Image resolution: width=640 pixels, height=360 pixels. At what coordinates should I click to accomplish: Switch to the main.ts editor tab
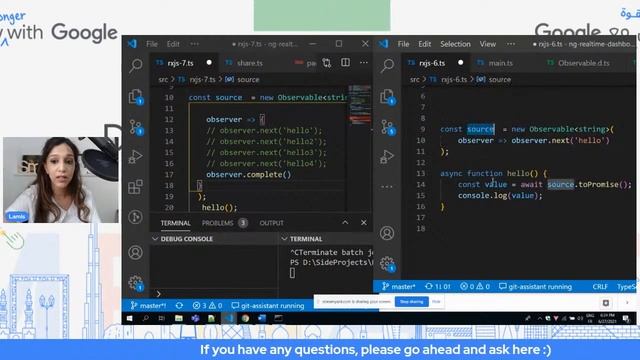point(500,63)
